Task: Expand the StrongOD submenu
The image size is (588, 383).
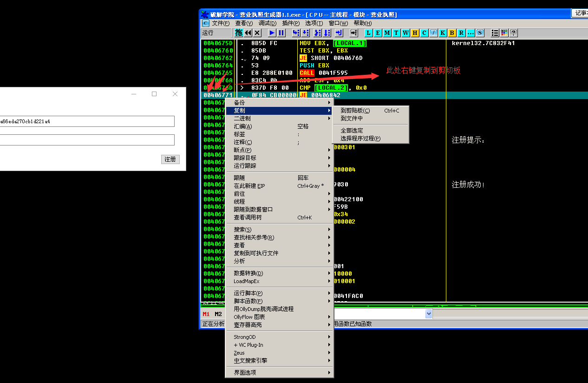Action: coord(279,337)
